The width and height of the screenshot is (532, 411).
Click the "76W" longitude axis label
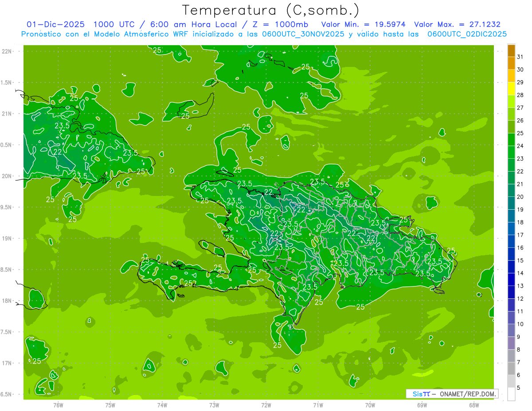pyautogui.click(x=58, y=405)
